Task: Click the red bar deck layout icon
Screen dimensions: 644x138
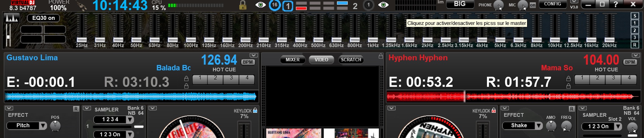Action: 301,8
